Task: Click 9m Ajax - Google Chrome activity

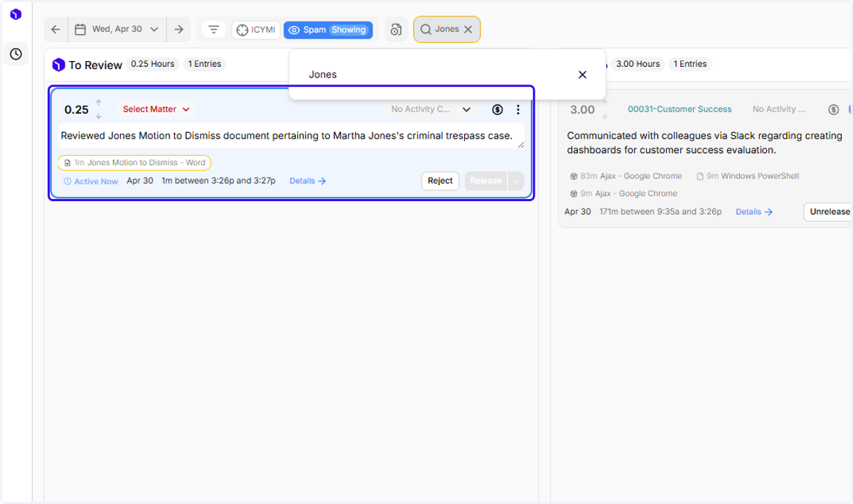Action: [623, 193]
